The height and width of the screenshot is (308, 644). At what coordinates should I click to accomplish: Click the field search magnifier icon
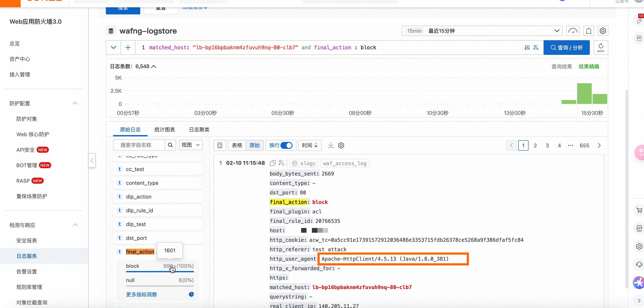pos(170,145)
